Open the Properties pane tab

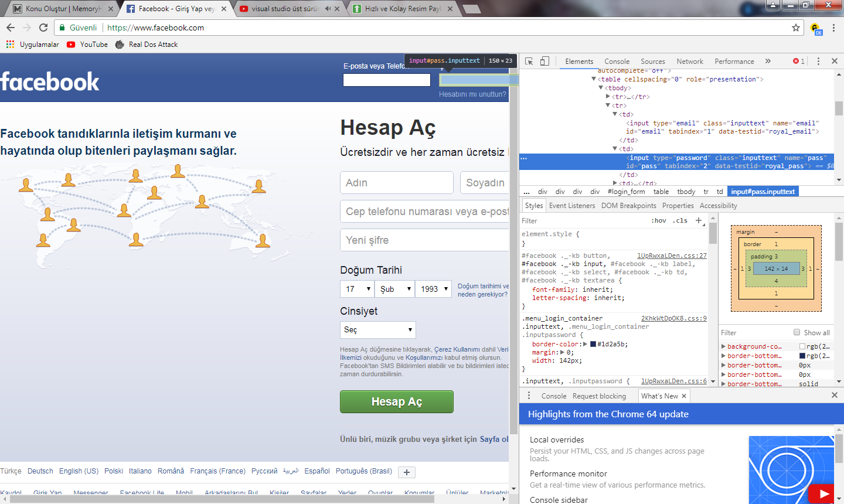[x=678, y=206]
